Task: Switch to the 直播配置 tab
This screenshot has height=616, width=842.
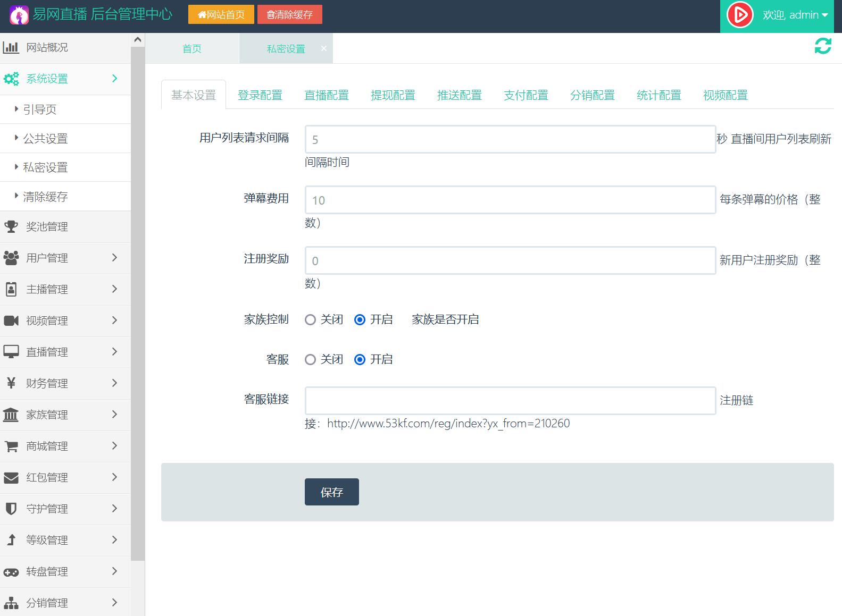Action: (x=326, y=95)
